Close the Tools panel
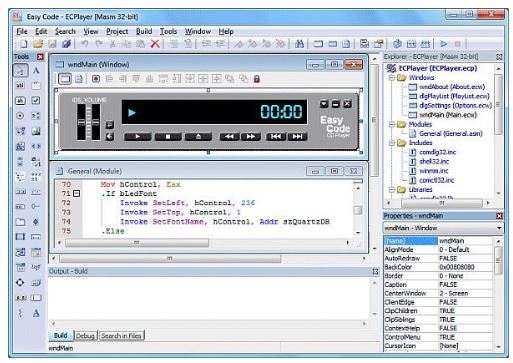Screen dimensions: 513x363 (x=40, y=57)
